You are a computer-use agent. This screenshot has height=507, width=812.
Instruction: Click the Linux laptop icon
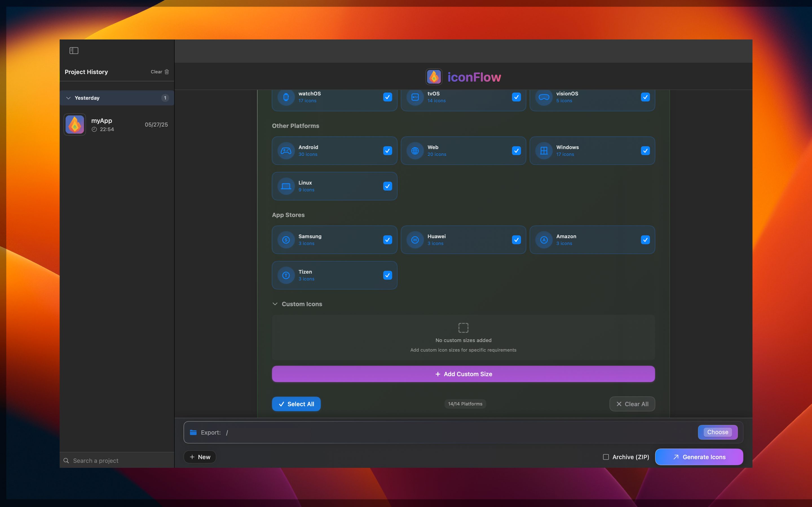(x=286, y=186)
